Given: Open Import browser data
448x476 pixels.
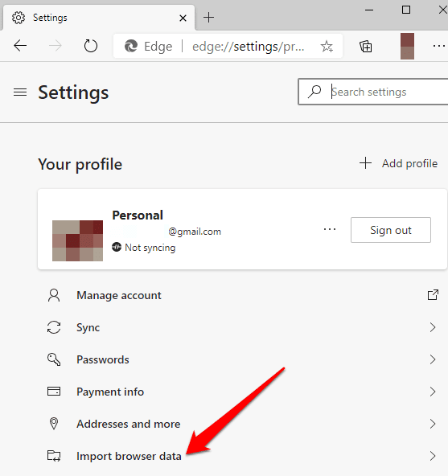Looking at the screenshot, I should pyautogui.click(x=242, y=456).
